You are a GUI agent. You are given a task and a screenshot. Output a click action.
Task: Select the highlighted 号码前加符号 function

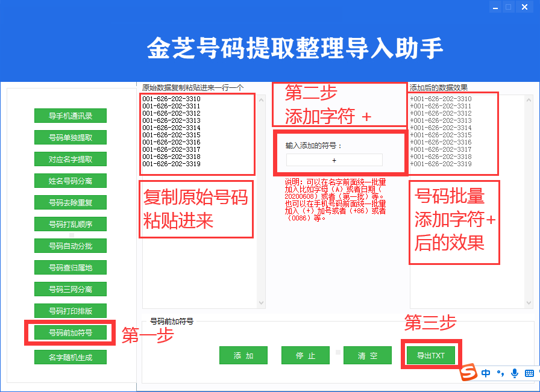pyautogui.click(x=70, y=332)
